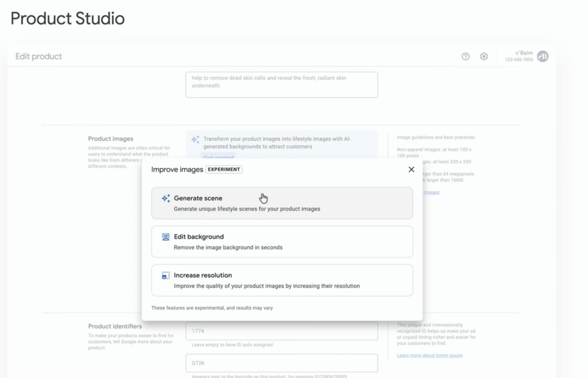Image resolution: width=588 pixels, height=378 pixels.
Task: Click the Product Studio heading
Action: click(x=68, y=18)
